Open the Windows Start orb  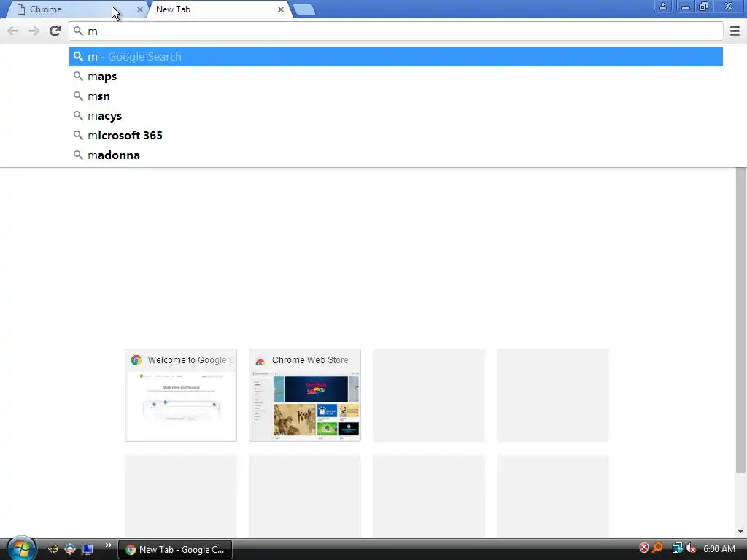click(21, 548)
